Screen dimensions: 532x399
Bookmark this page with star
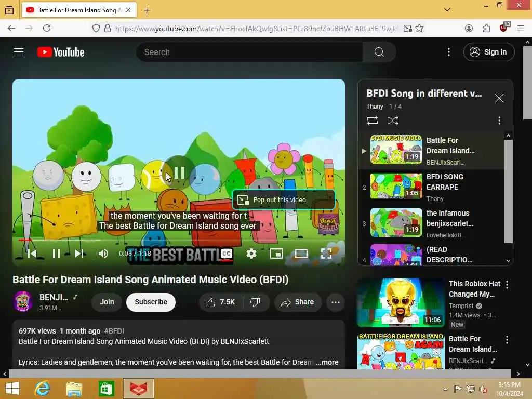(x=419, y=28)
